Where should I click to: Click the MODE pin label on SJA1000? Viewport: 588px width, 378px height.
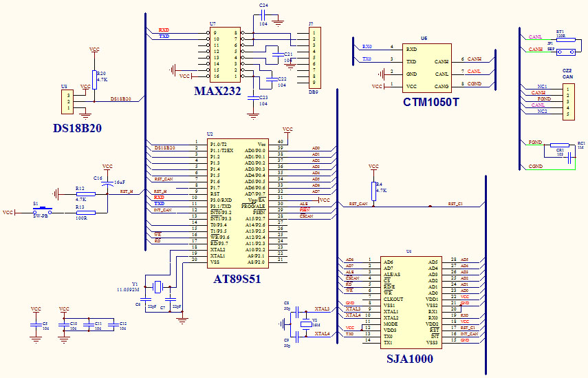pyautogui.click(x=391, y=324)
